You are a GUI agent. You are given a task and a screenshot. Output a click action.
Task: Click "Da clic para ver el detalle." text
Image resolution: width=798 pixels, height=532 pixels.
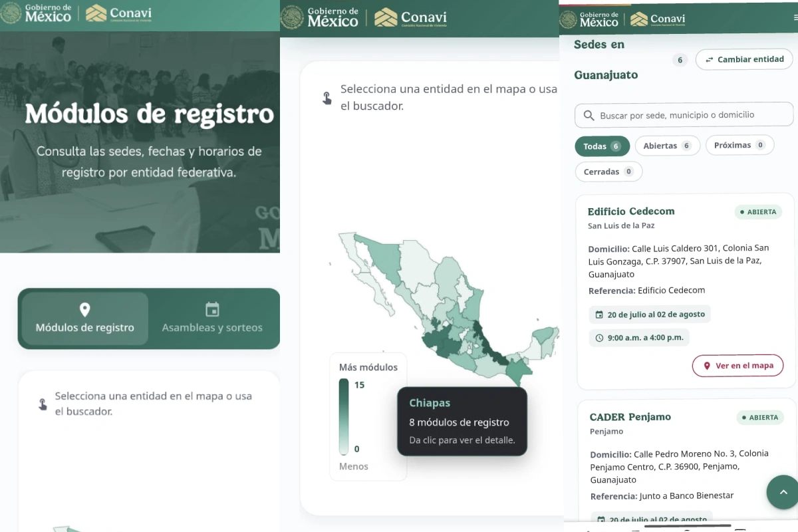[462, 440]
